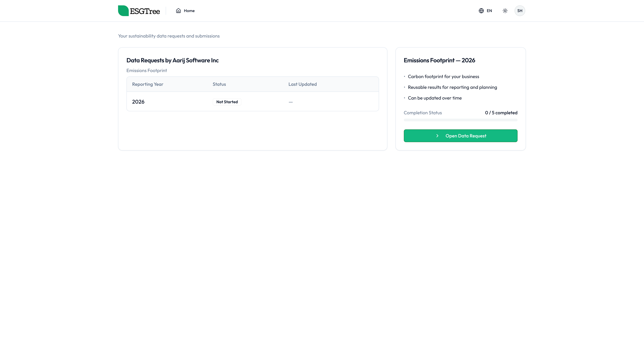This screenshot has height=362, width=644.
Task: Click the 0 / 5 completed label
Action: click(501, 113)
